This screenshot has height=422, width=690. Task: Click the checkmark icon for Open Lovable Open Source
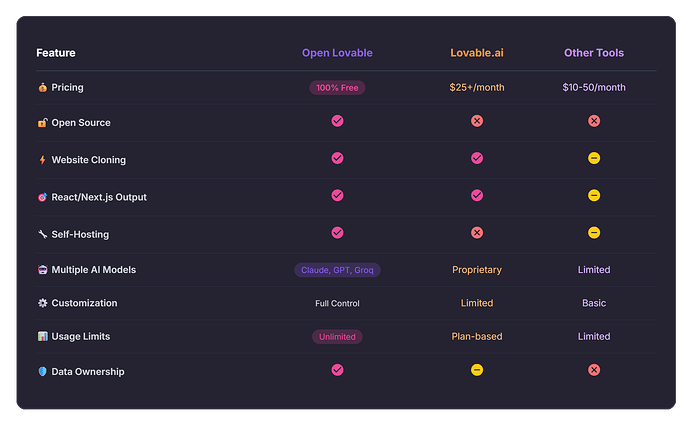tap(337, 121)
